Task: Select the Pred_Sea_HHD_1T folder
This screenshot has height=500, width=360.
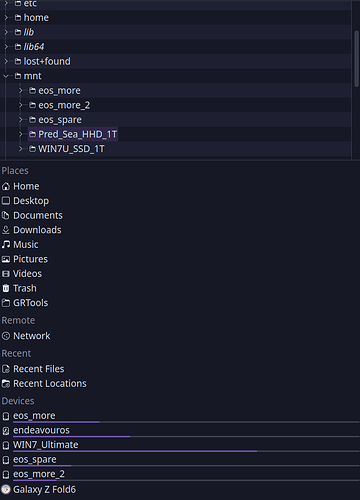Action: 73,134
